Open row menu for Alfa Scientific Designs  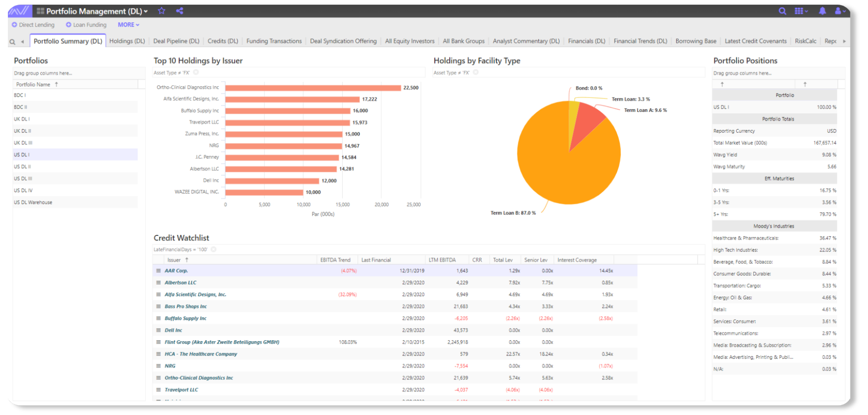158,294
